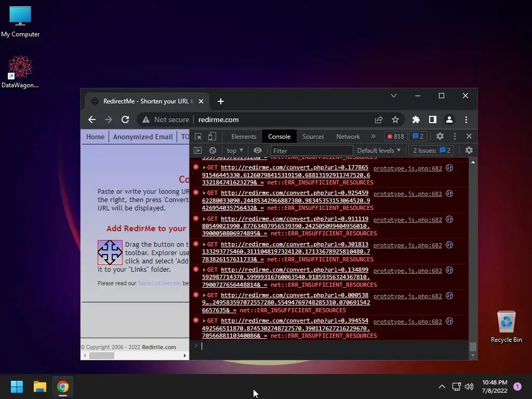This screenshot has width=532, height=399.
Task: Switch to the Console tab
Action: pyautogui.click(x=279, y=137)
